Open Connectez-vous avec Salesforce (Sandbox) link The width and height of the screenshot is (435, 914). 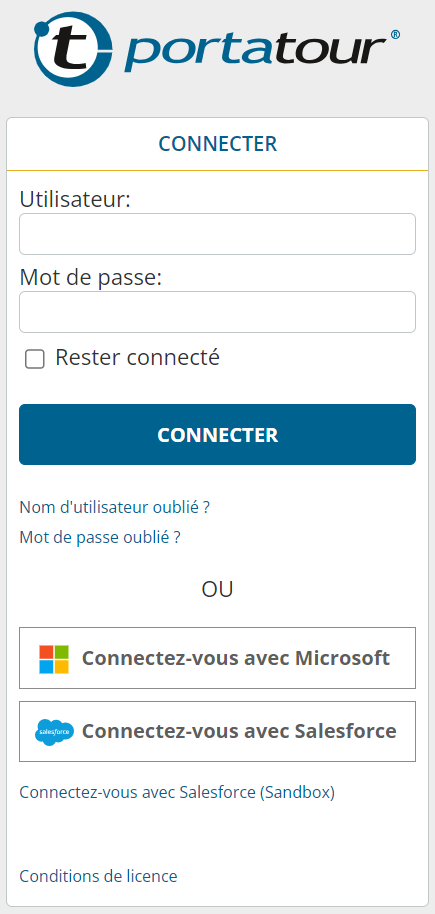point(177,792)
